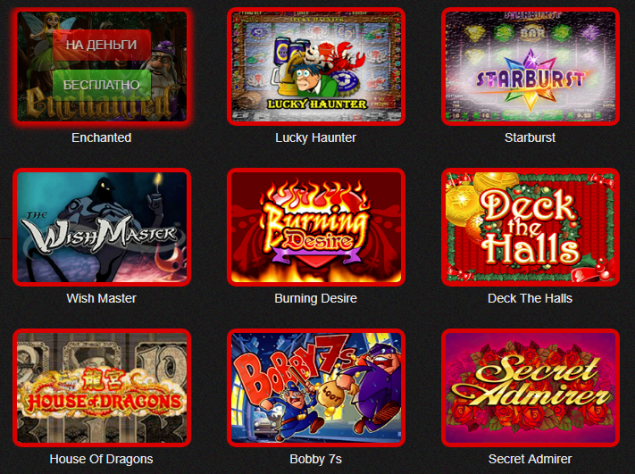The height and width of the screenshot is (474, 635).
Task: Follow the House Of Dragons caption link
Action: coord(101,459)
